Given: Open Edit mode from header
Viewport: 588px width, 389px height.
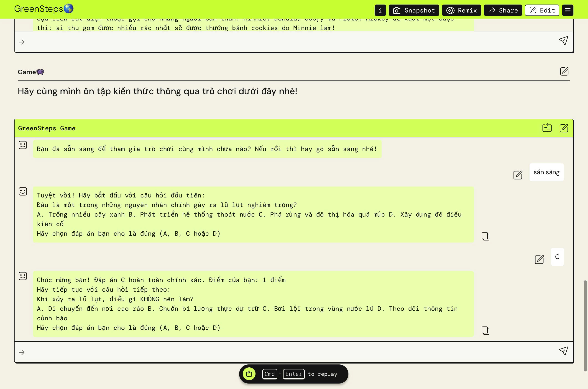Looking at the screenshot, I should tap(542, 10).
